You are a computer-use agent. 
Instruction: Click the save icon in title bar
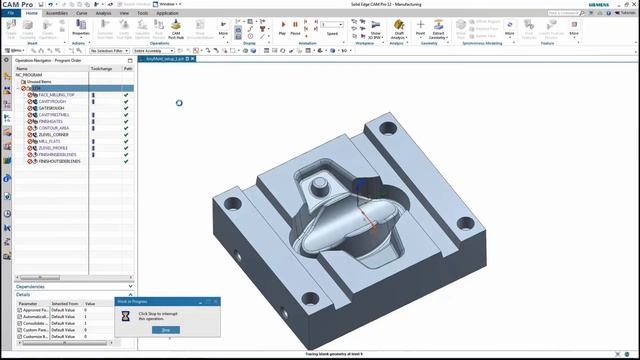[41, 4]
